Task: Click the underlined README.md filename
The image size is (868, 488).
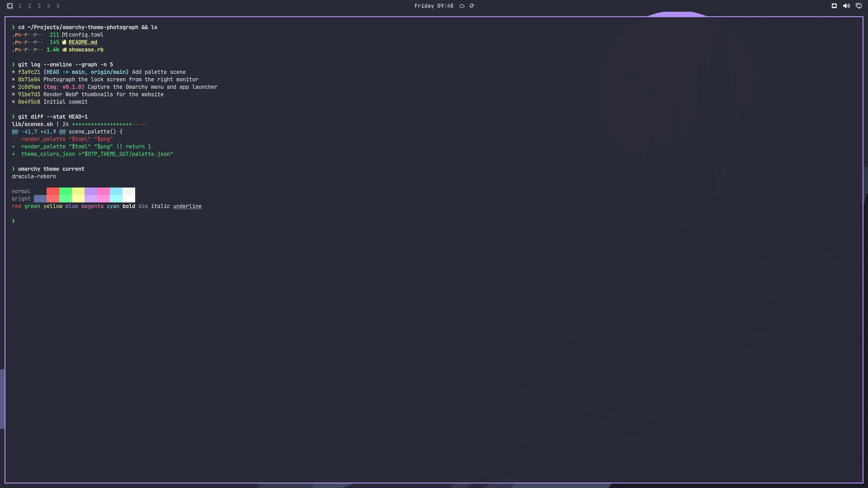Action: point(83,42)
